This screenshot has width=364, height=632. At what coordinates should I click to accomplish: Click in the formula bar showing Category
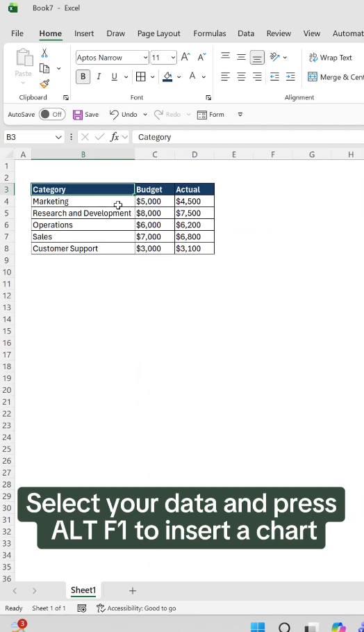point(248,137)
